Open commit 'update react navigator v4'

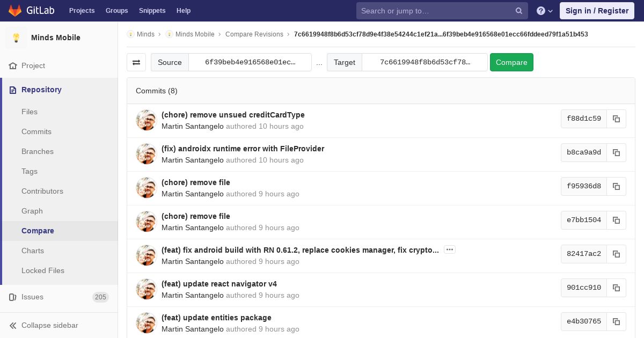(x=219, y=284)
